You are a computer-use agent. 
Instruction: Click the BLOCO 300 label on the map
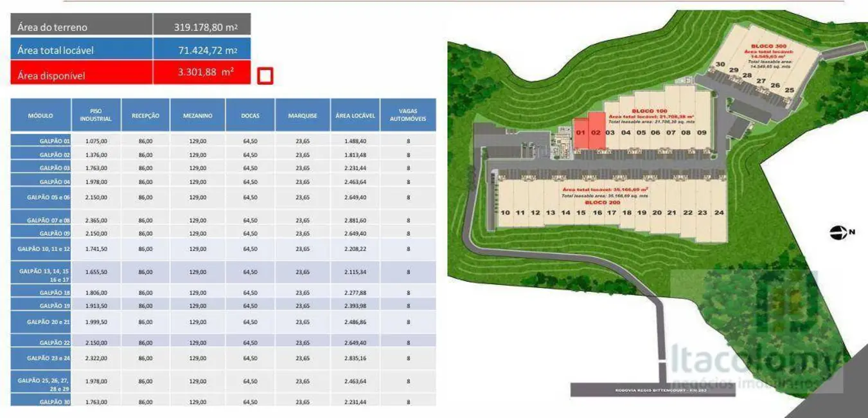[768, 46]
